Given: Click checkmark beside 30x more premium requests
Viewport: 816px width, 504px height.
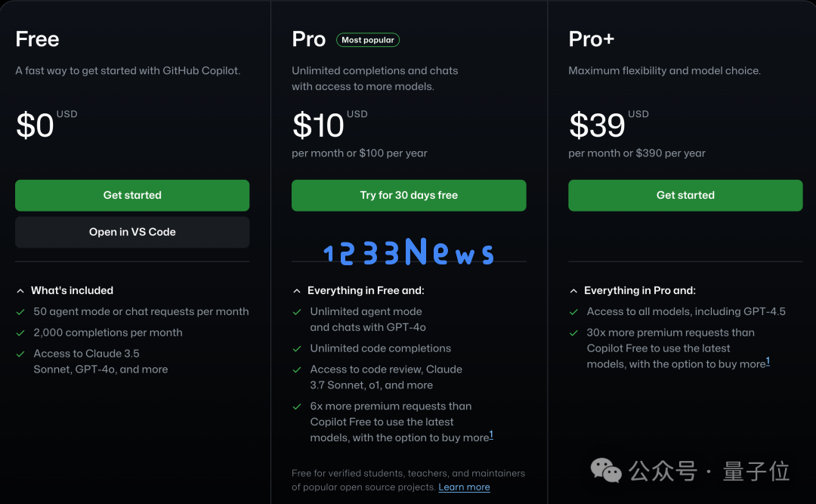Looking at the screenshot, I should coord(573,332).
